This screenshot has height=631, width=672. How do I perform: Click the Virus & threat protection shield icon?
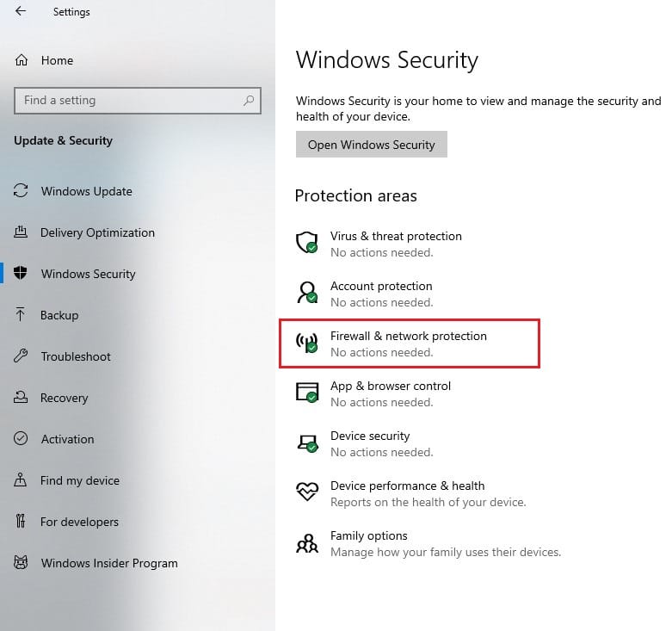point(307,243)
